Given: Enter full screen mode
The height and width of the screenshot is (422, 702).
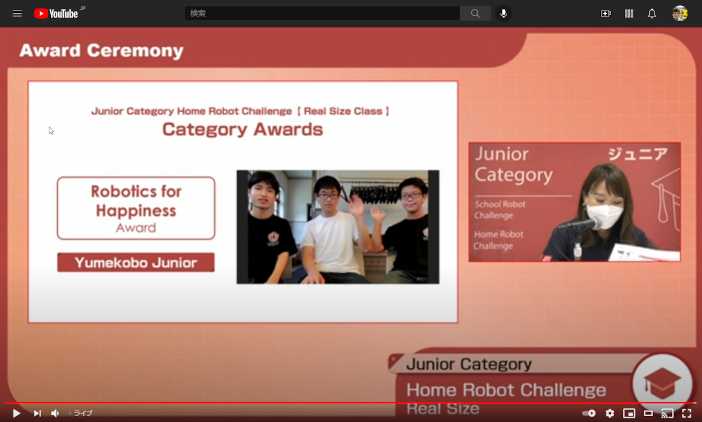Looking at the screenshot, I should 687,413.
